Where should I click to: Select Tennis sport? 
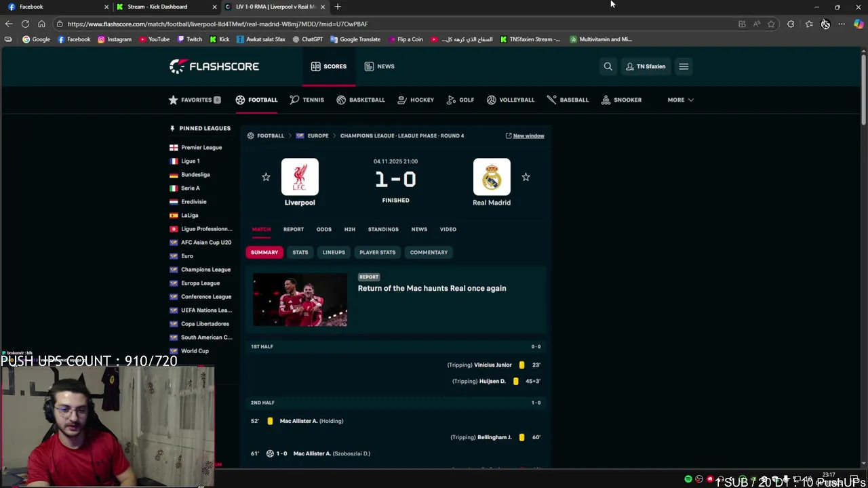point(307,100)
